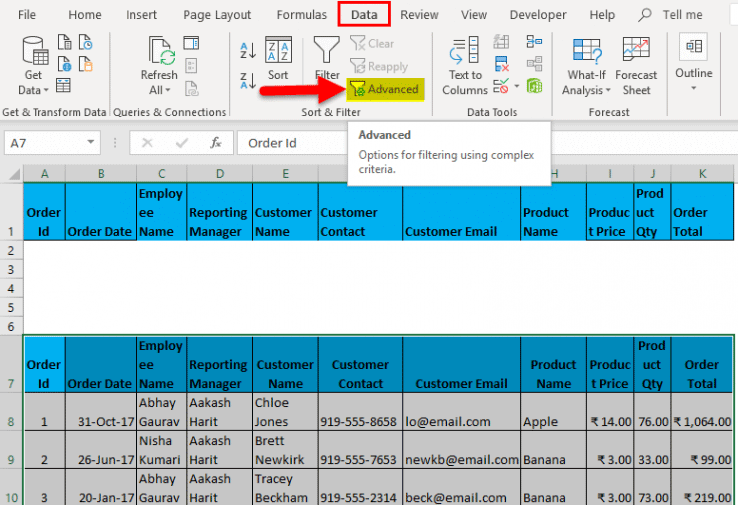Switch to the Home tab
Image resolution: width=738 pixels, height=505 pixels.
[85, 15]
